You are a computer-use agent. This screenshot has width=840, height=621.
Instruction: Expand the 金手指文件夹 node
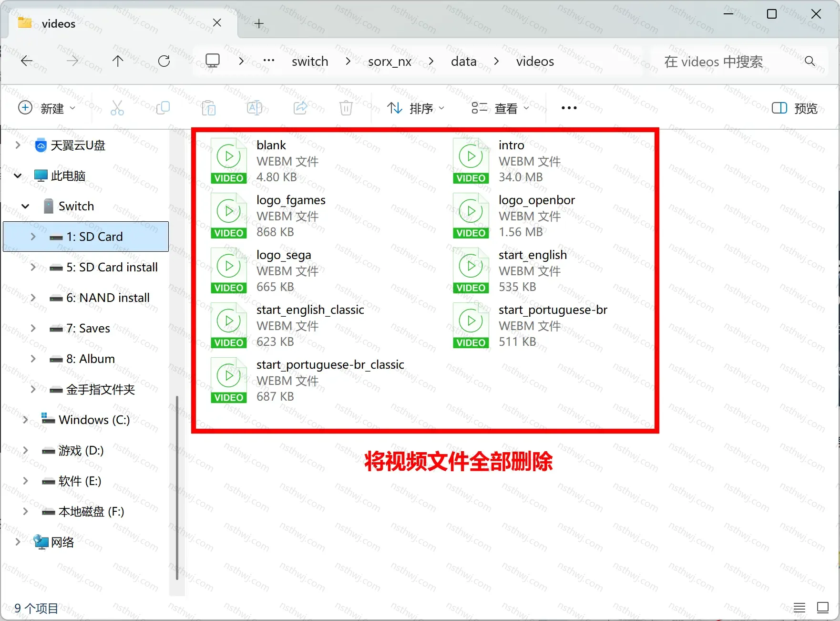click(33, 389)
